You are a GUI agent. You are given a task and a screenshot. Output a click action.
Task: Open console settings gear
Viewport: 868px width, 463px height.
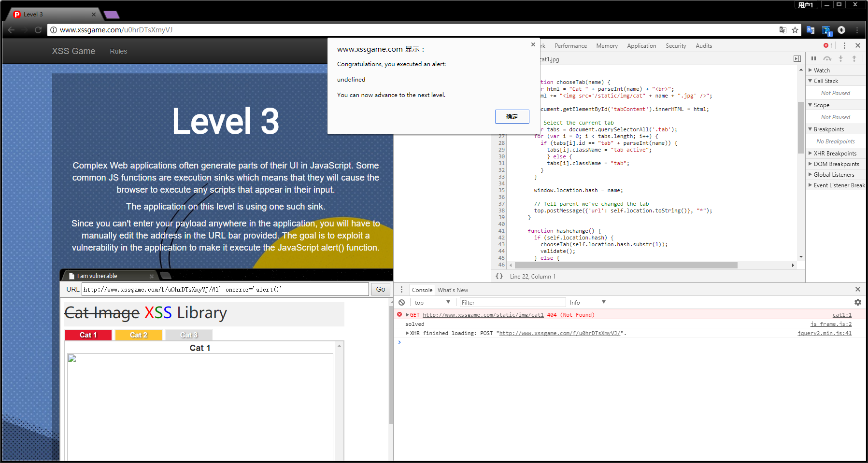(857, 302)
